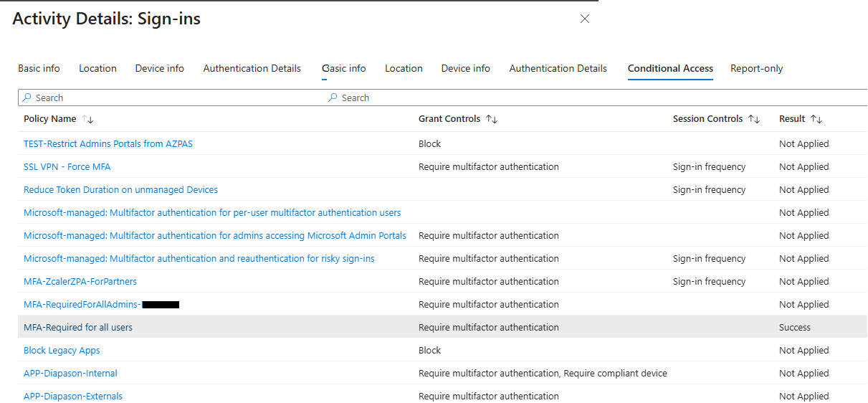Click Block in the Block Legacy Apps row
868x403 pixels.
(x=430, y=351)
